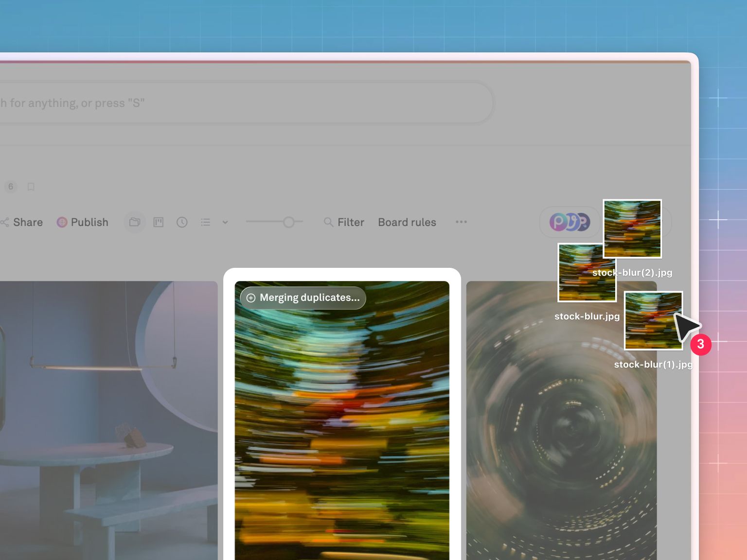
Task: Open the recent history clock icon
Action: pyautogui.click(x=182, y=223)
